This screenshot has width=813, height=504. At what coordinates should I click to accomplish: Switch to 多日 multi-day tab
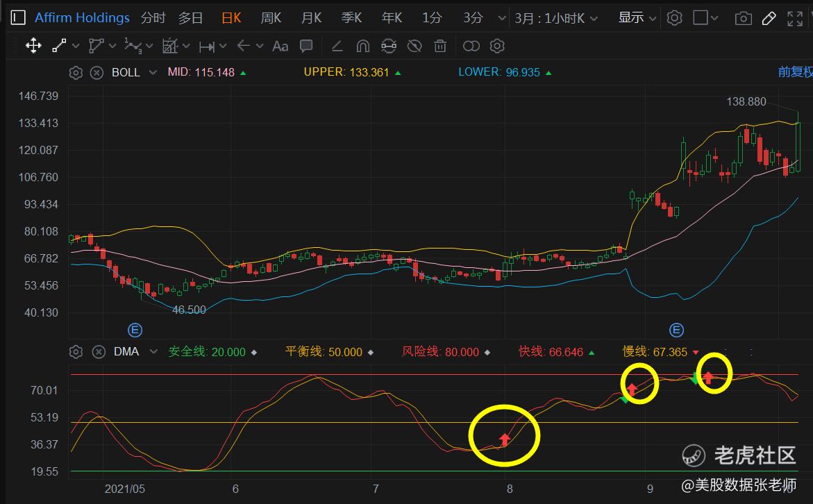pyautogui.click(x=190, y=18)
